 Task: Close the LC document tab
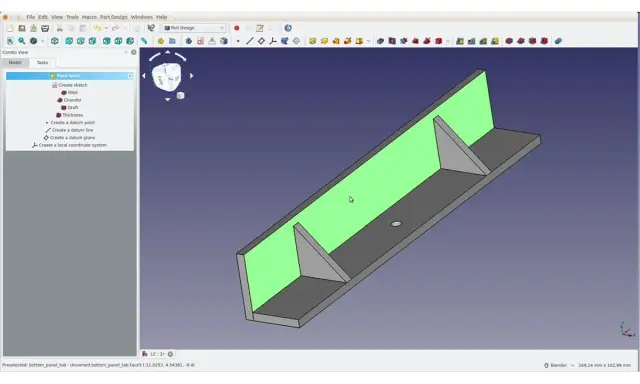pyautogui.click(x=171, y=354)
